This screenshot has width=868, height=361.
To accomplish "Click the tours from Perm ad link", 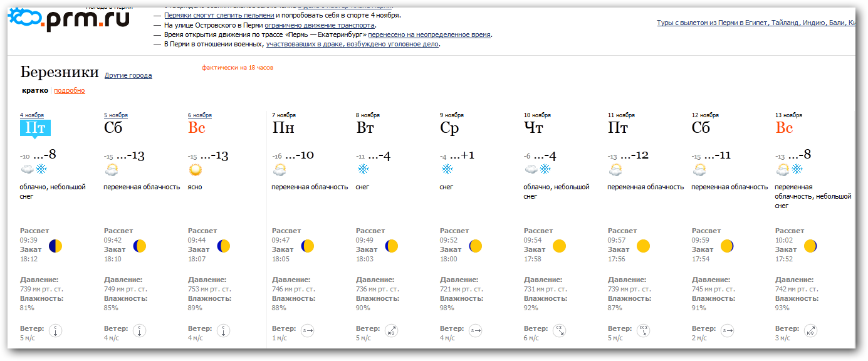I will point(755,23).
